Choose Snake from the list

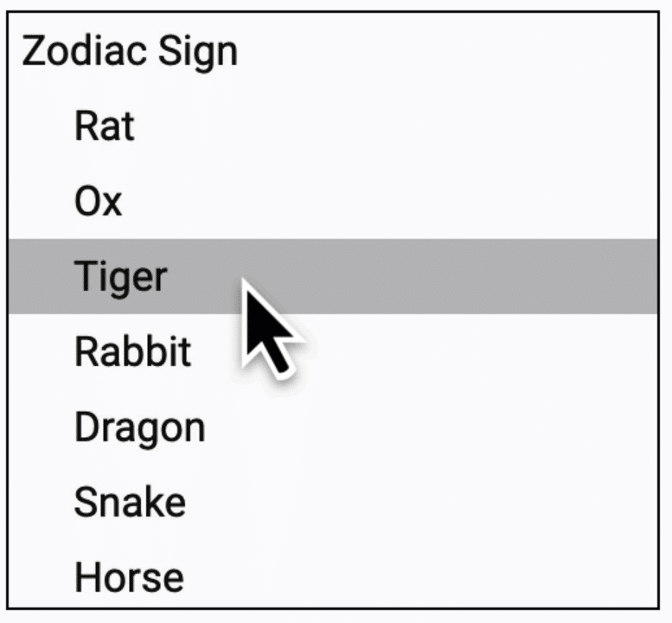tap(130, 503)
